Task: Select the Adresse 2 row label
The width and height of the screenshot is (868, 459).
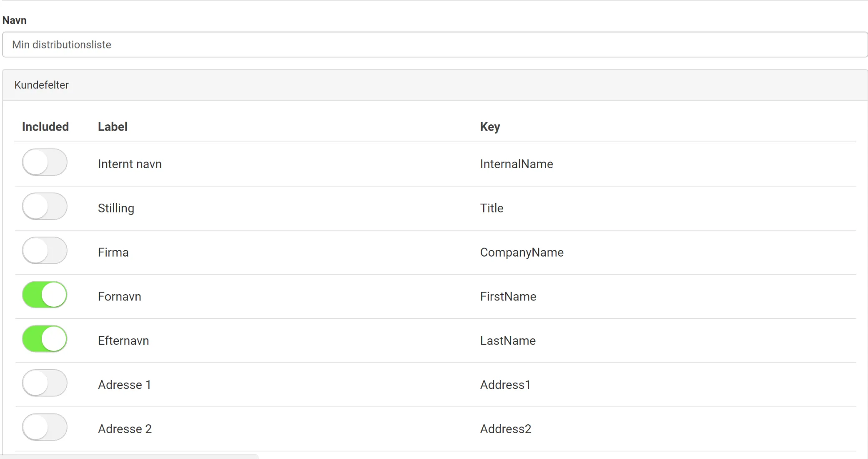Action: point(125,429)
